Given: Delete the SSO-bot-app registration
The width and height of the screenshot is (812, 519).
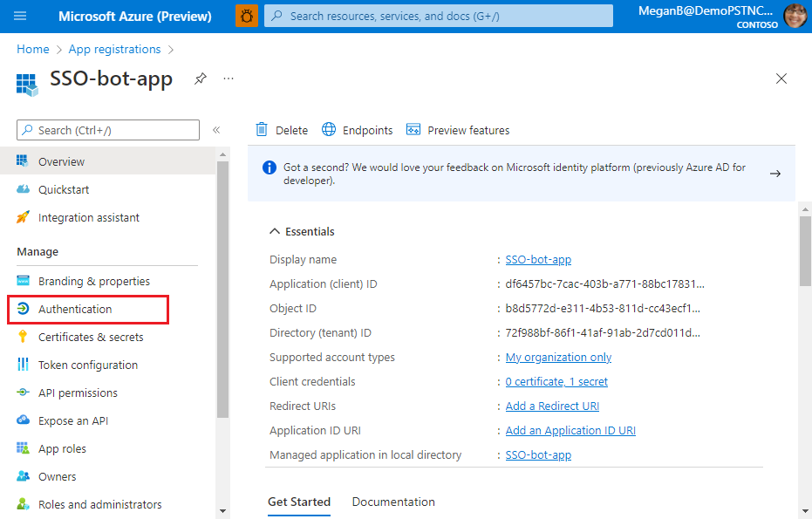Looking at the screenshot, I should tap(281, 129).
